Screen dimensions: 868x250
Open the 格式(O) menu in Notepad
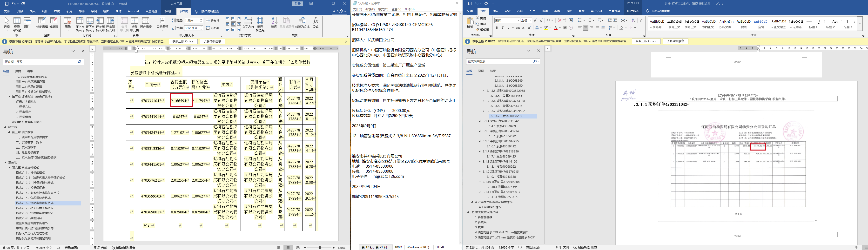coord(383,9)
